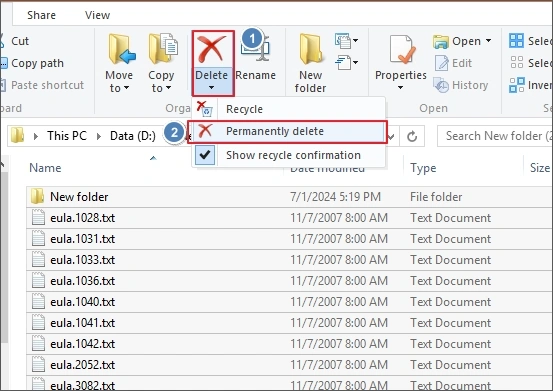Click the Select none icon

pos(517,62)
